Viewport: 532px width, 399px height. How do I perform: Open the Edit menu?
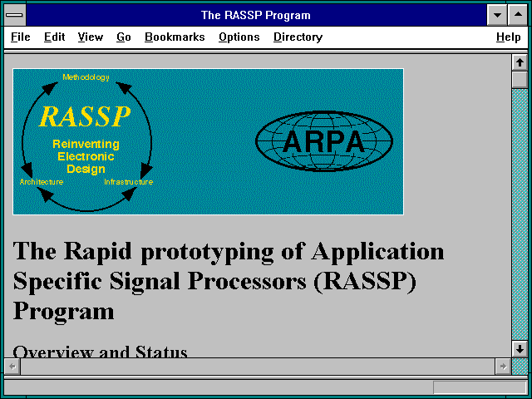54,37
